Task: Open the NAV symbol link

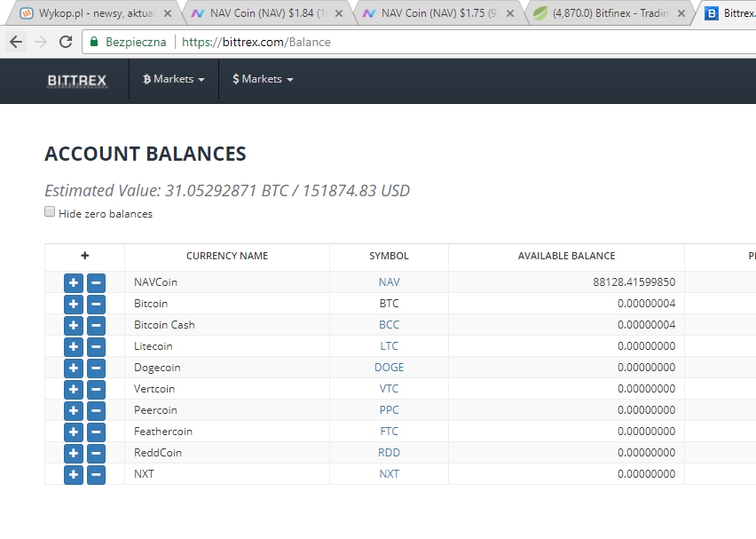Action: pyautogui.click(x=389, y=282)
